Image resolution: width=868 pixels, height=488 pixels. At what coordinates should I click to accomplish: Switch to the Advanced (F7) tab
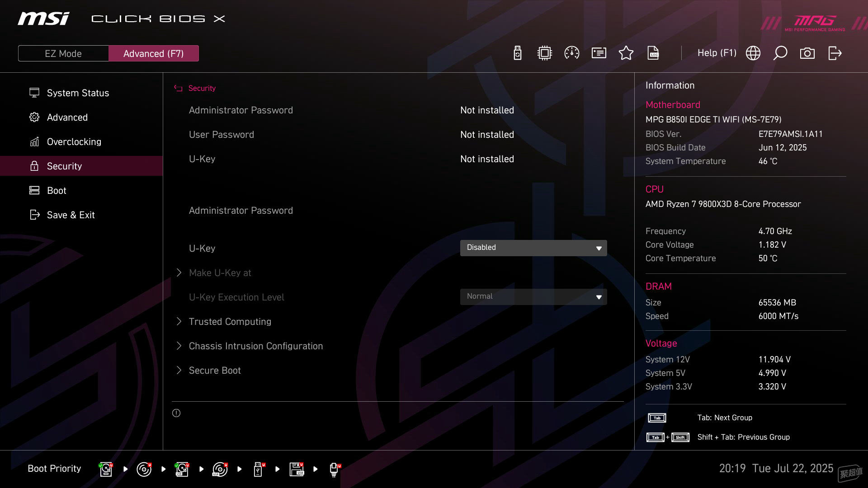154,53
